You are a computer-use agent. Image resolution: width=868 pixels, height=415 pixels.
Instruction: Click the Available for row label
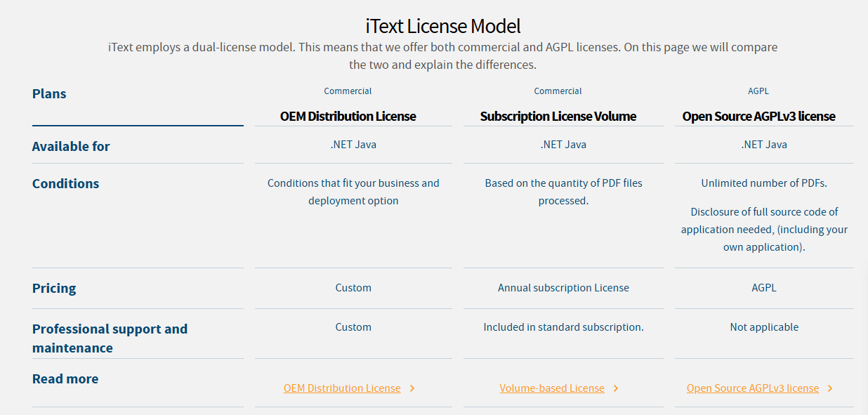tap(71, 147)
